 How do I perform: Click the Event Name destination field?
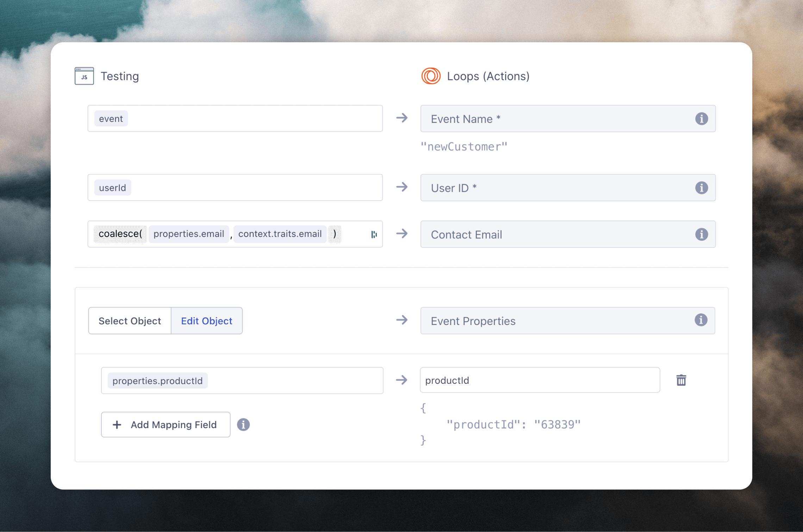click(568, 119)
